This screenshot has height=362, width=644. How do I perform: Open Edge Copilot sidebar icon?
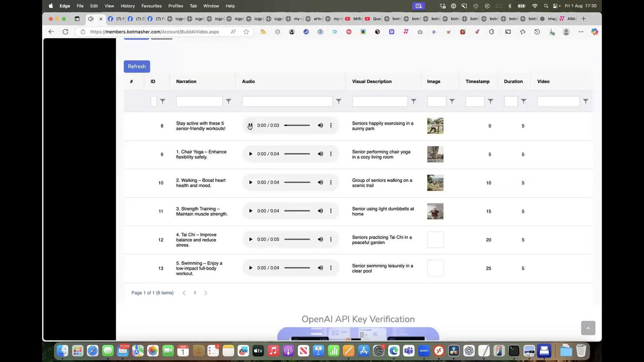pos(595,32)
